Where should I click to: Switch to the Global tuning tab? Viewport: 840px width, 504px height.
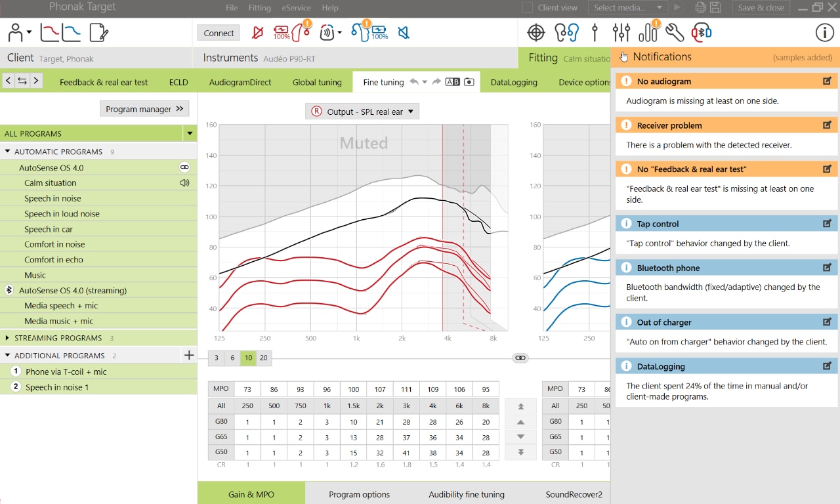pyautogui.click(x=317, y=82)
